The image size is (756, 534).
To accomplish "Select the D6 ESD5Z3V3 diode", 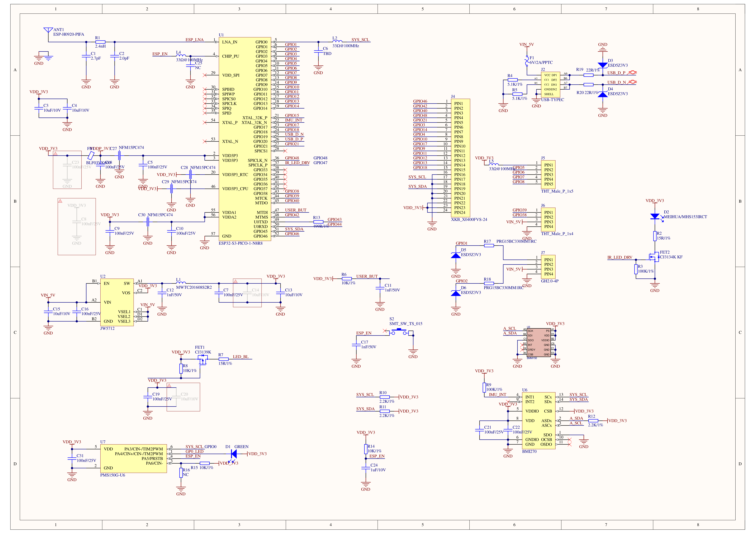I will pos(456,293).
